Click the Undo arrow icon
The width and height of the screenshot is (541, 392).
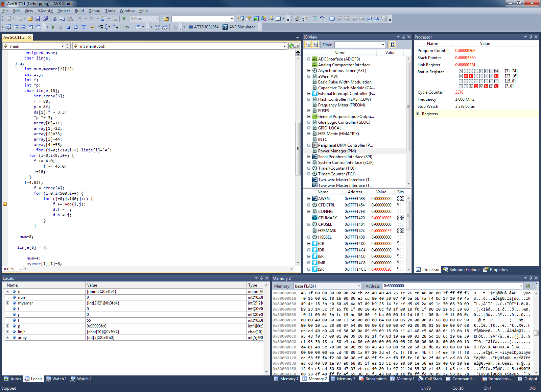pos(79,19)
